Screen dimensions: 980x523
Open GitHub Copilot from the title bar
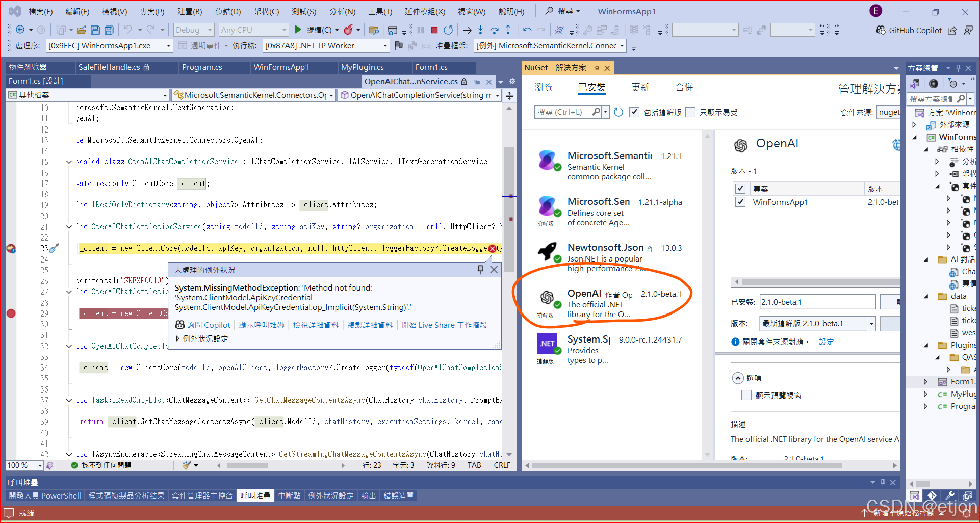pyautogui.click(x=909, y=30)
